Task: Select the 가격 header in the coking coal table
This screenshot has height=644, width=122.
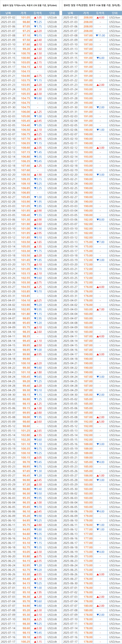Action: pyautogui.click(x=86, y=13)
